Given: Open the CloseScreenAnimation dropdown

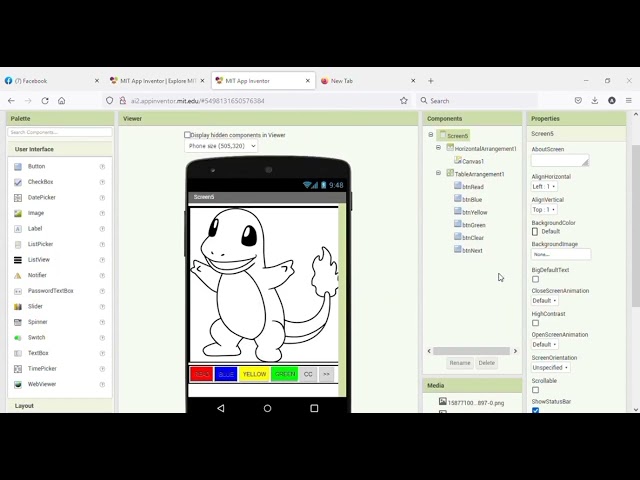Looking at the screenshot, I should click(544, 301).
